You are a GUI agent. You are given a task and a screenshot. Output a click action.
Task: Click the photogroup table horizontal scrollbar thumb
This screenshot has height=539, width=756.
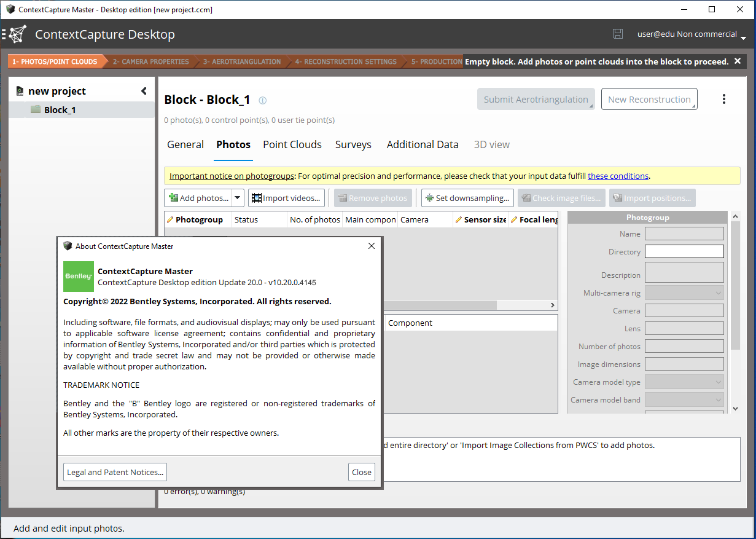tap(439, 305)
